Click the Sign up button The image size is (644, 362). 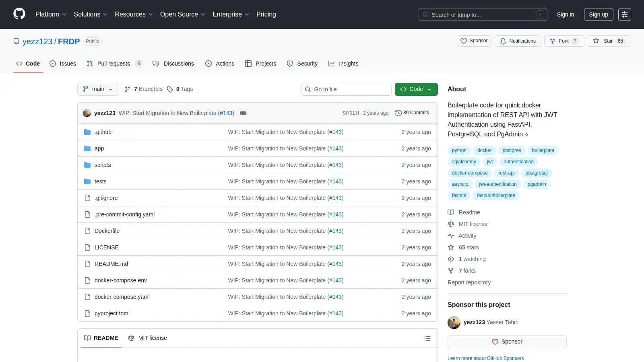pos(599,14)
